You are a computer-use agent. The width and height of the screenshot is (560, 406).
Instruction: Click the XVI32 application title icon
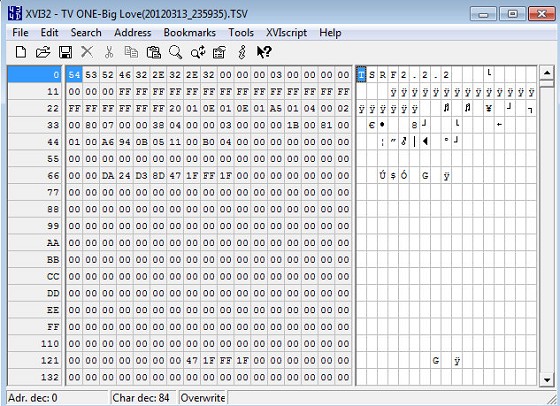[x=15, y=14]
